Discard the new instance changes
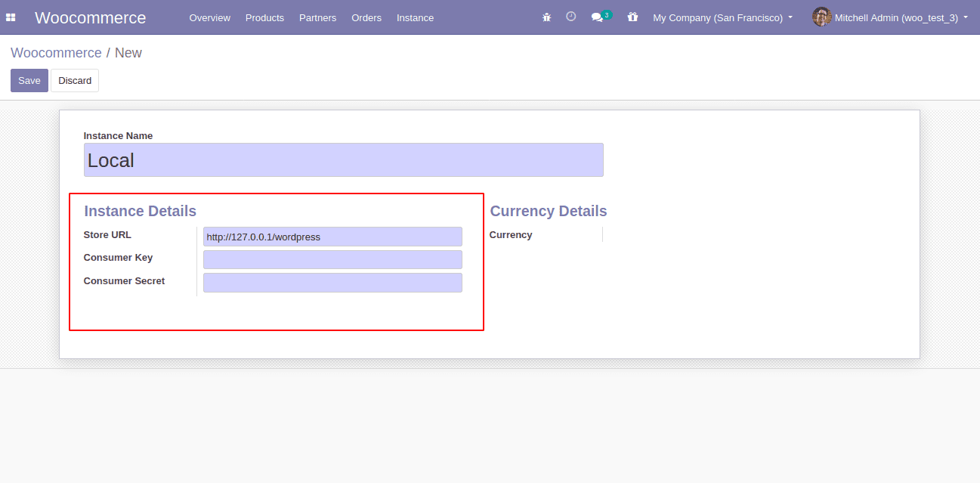The image size is (980, 483). point(75,81)
